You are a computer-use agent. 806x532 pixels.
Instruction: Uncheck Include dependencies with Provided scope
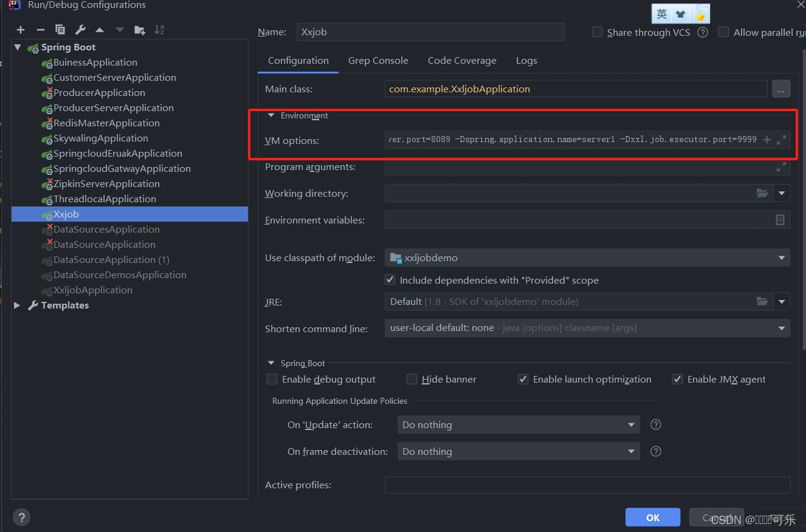pos(390,280)
